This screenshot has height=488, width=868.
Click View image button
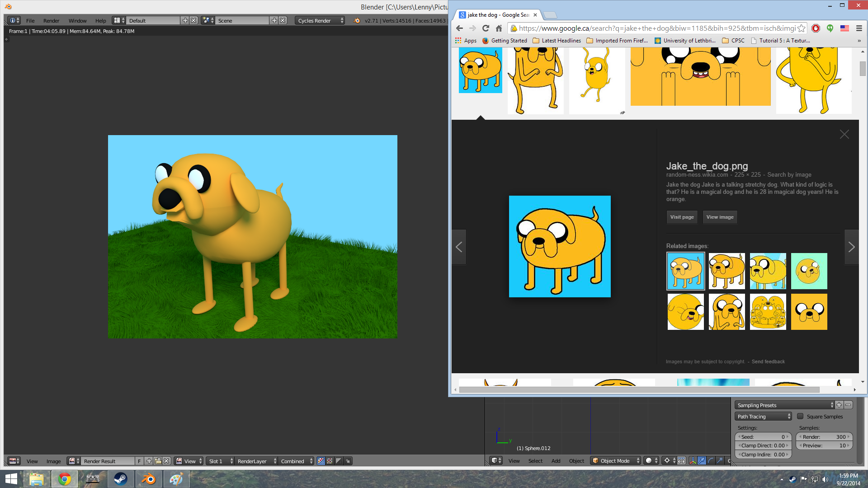click(x=720, y=217)
